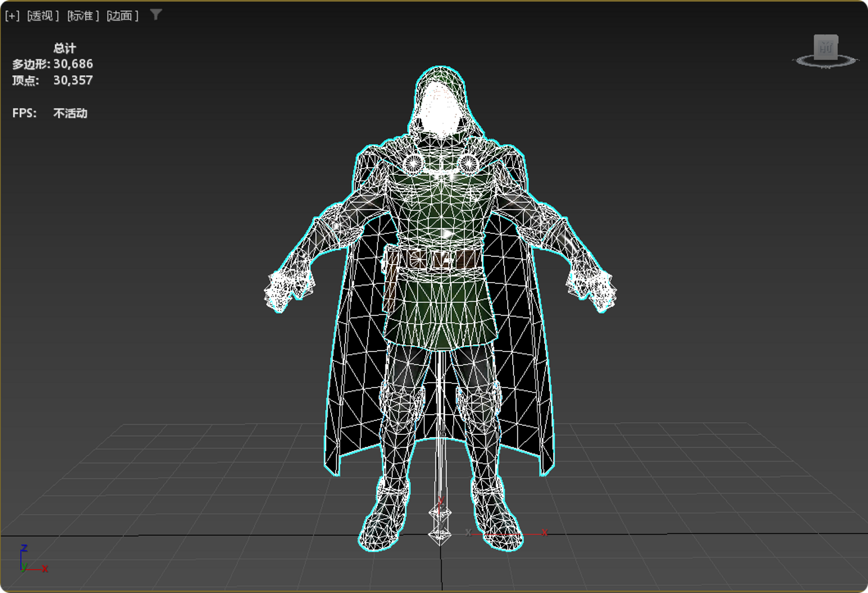Click the polygon count value 30,686
This screenshot has width=868, height=593.
click(73, 64)
